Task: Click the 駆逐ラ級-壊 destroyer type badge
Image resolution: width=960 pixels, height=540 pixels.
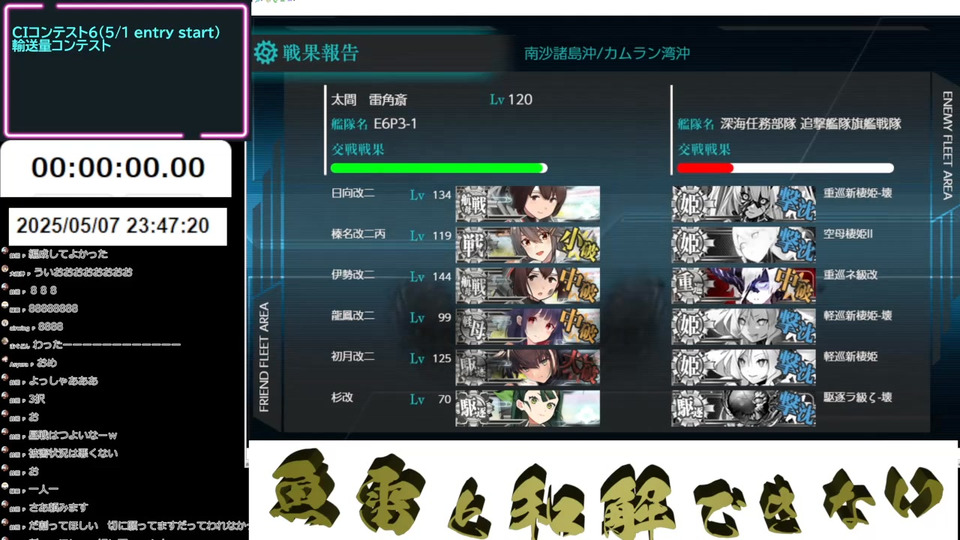Action: click(x=689, y=408)
